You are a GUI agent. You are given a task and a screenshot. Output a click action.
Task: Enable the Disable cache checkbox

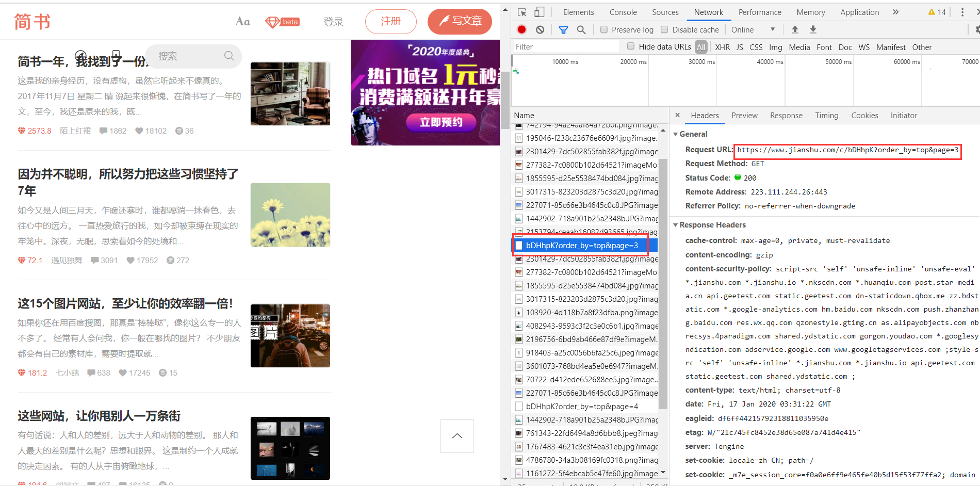click(x=665, y=29)
